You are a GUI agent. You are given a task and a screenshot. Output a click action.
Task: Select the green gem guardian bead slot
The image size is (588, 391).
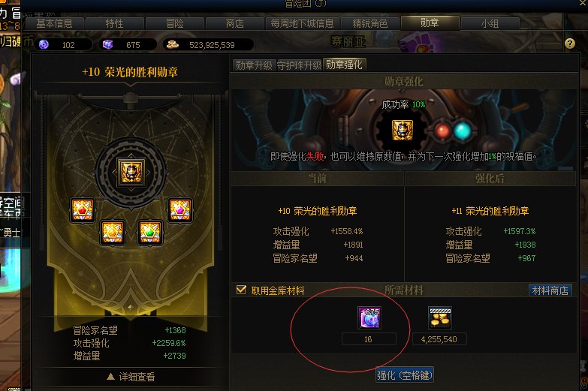point(150,233)
